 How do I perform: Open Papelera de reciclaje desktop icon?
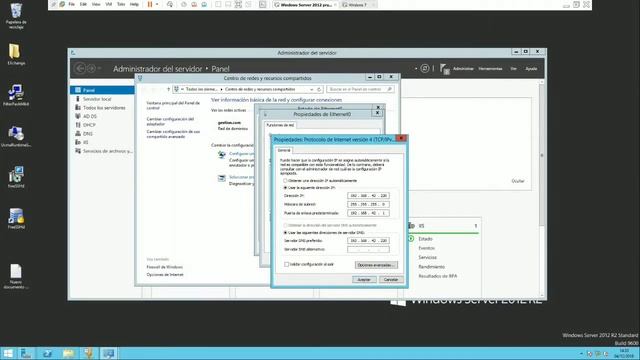pos(16,16)
